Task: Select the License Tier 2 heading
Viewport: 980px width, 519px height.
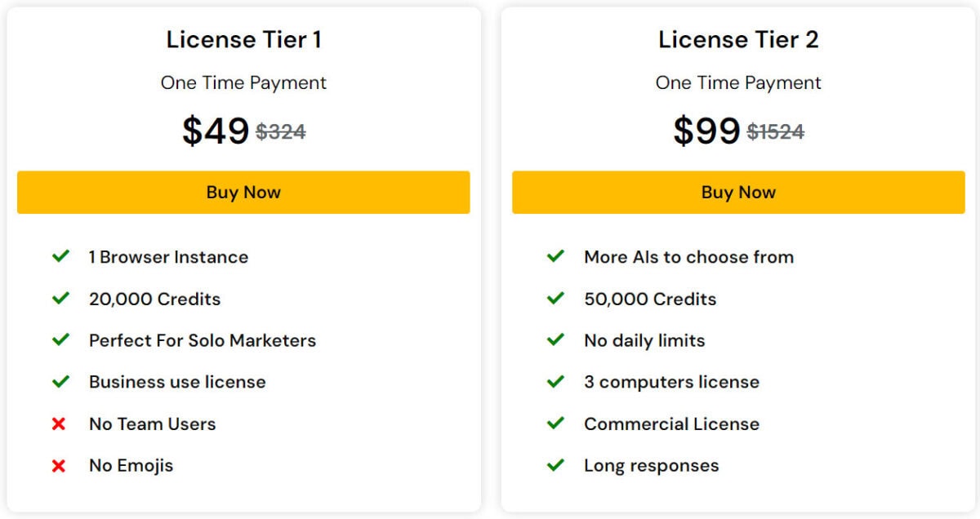Action: pos(737,38)
